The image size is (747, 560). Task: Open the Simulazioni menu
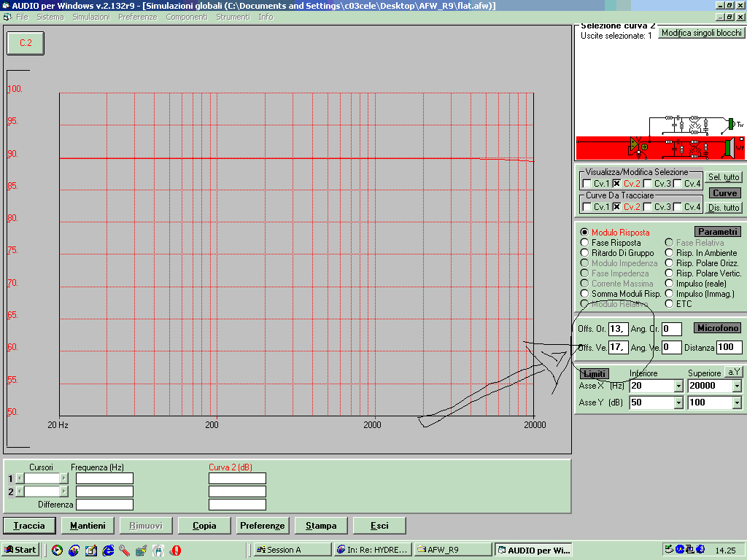coord(91,17)
